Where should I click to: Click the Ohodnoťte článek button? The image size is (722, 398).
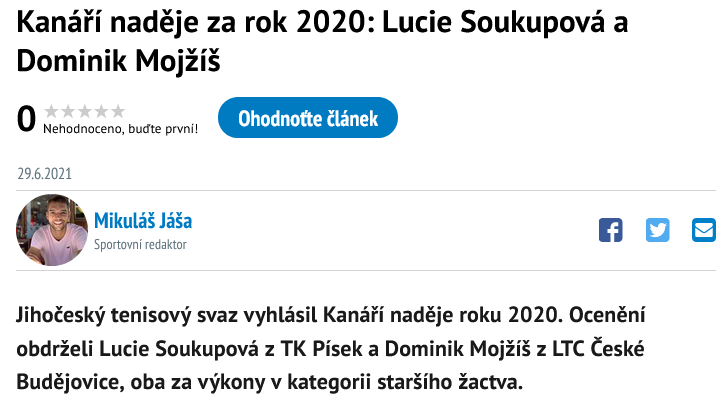click(308, 118)
